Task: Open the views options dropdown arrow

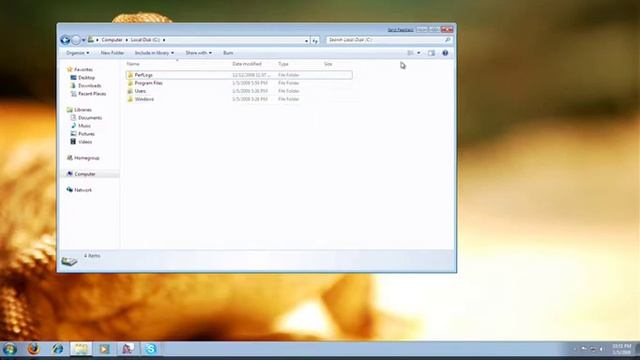Action: point(418,53)
